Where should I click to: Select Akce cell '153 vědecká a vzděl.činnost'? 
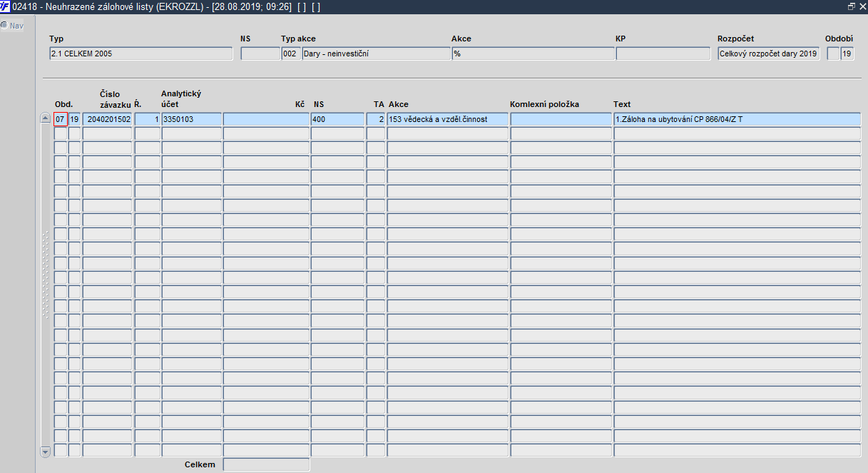point(448,119)
